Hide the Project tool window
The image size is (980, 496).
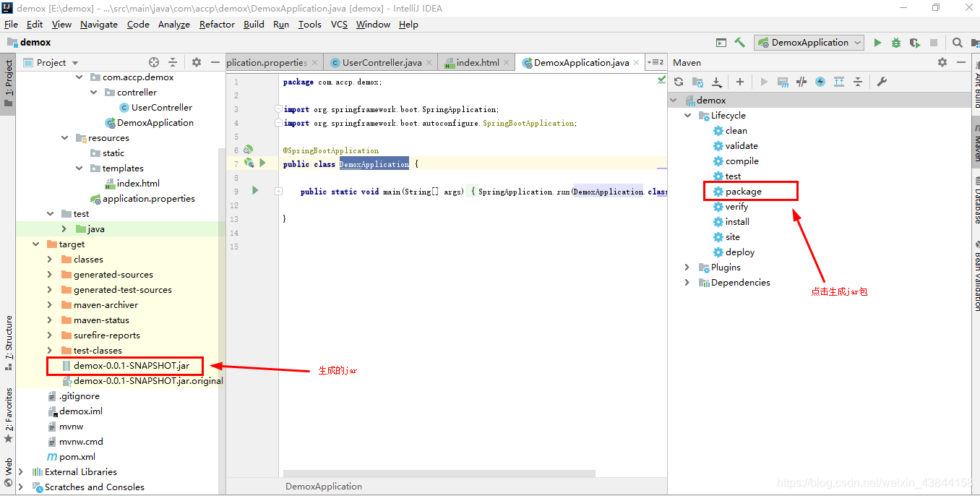215,62
